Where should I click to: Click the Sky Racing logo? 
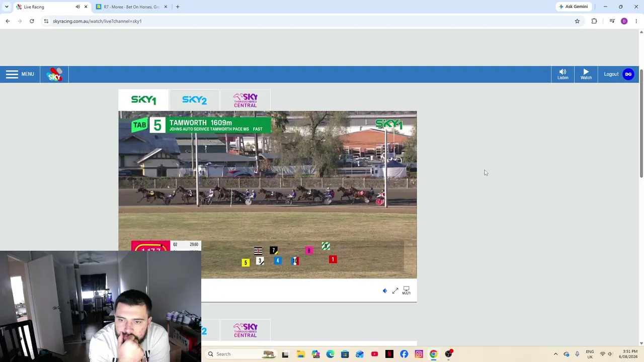[x=54, y=74]
